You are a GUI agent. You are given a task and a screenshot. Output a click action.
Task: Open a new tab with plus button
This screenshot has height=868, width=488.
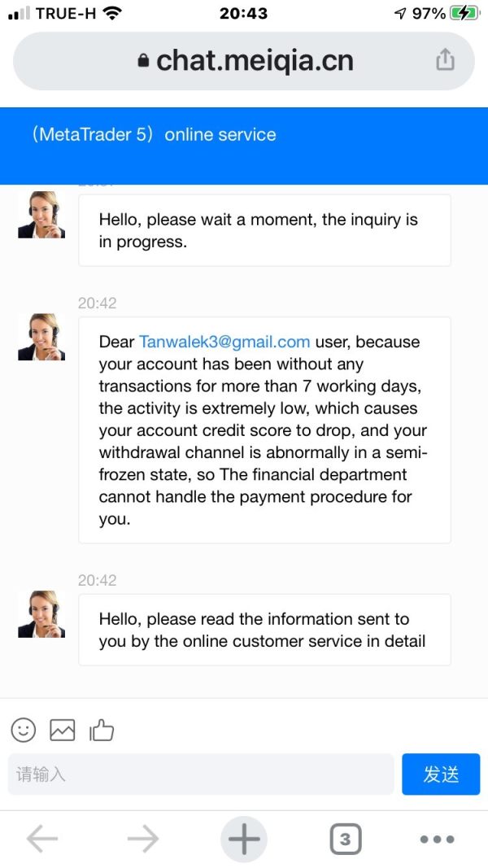click(243, 840)
